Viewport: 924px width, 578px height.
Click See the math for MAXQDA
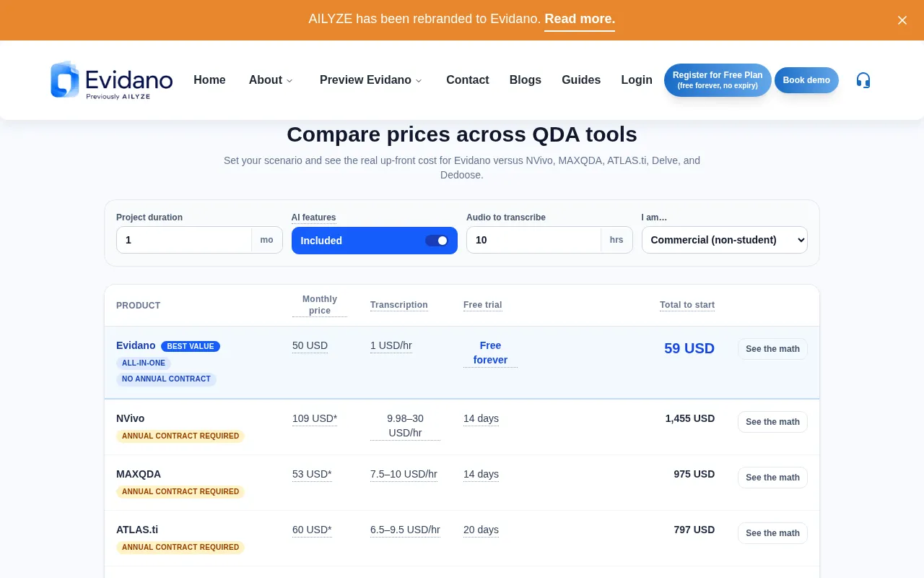pyautogui.click(x=772, y=478)
